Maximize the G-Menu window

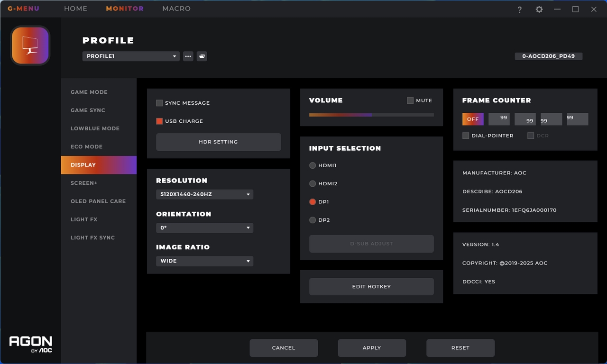[x=575, y=9]
